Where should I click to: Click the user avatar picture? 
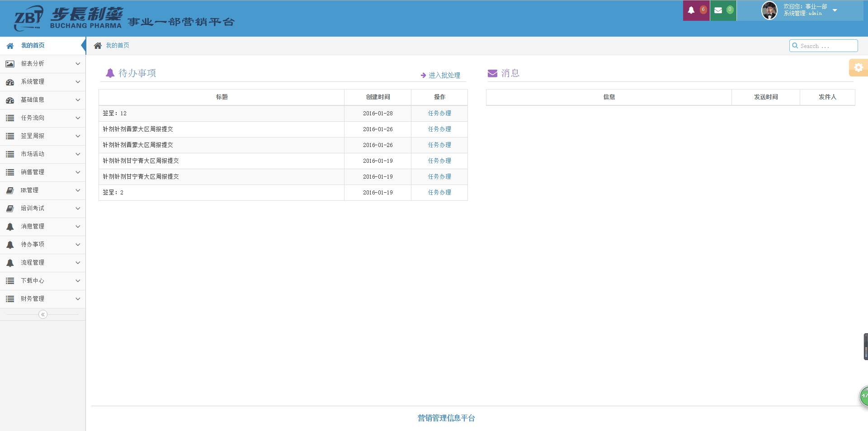click(x=769, y=10)
